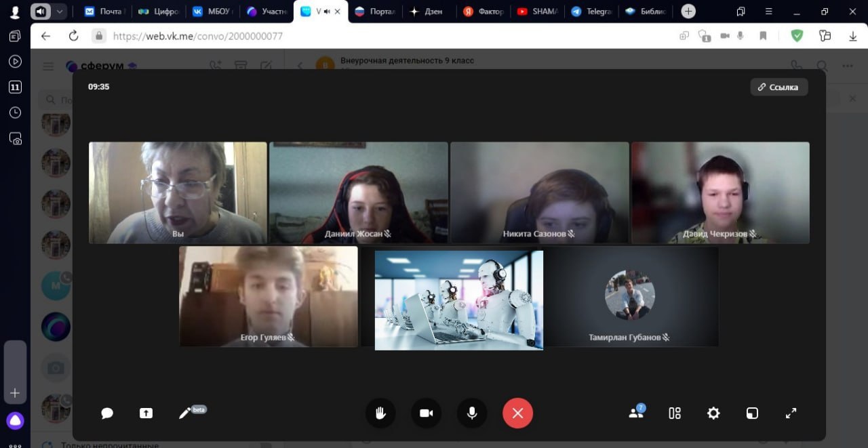Mute the call microphone
Screen dimensions: 868x448
coord(471,413)
